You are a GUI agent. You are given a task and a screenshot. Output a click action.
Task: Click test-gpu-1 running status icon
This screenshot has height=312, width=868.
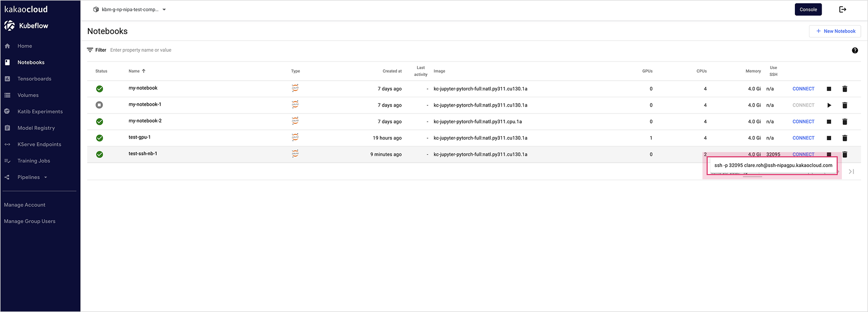(x=99, y=138)
